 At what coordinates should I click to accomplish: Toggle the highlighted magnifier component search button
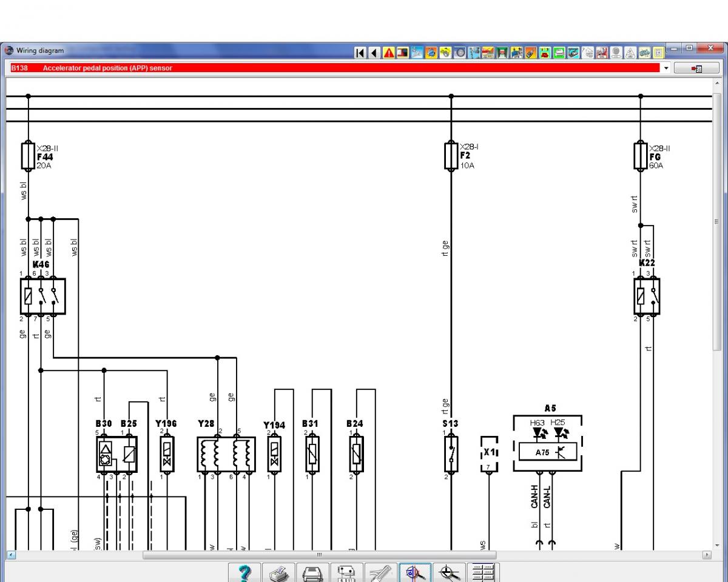pos(415,573)
